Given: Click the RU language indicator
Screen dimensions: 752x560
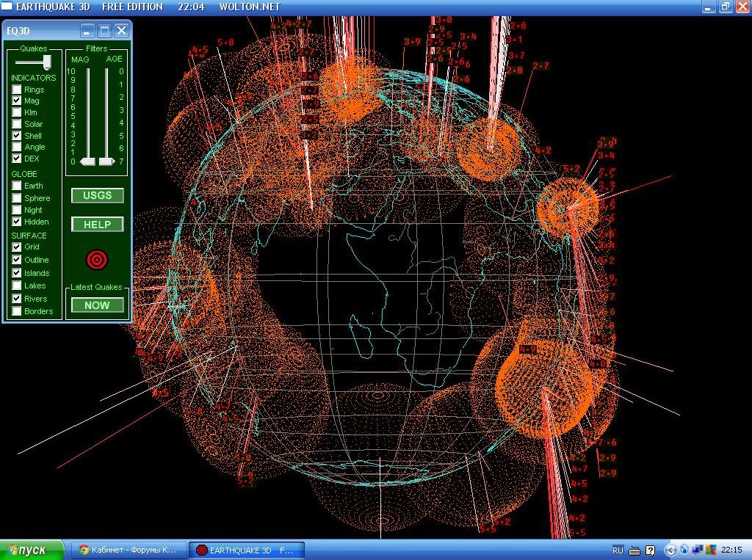Looking at the screenshot, I should [618, 550].
